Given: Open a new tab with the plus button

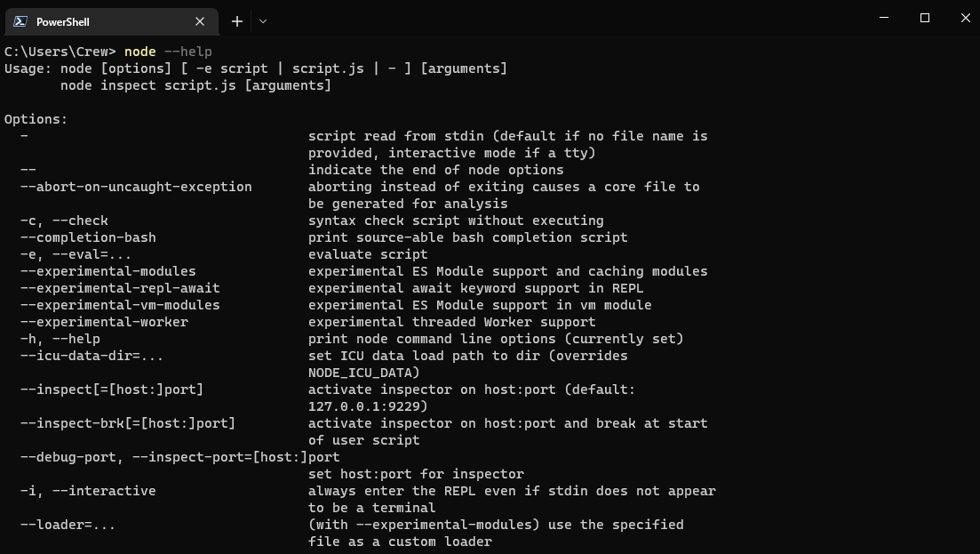Looking at the screenshot, I should (x=237, y=21).
